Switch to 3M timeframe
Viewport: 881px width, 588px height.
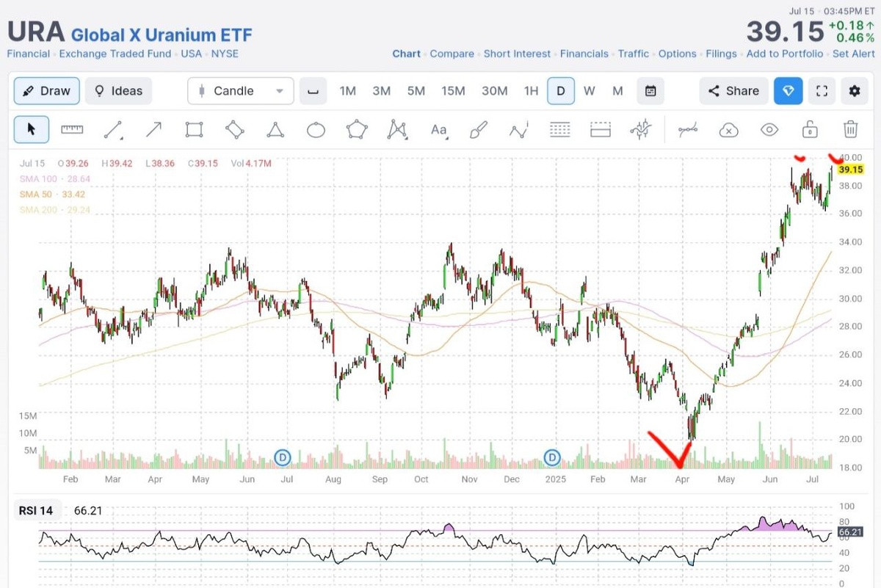382,91
